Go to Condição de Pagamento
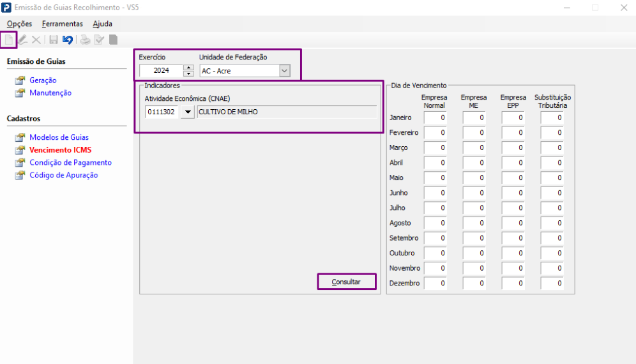Viewport: 636px width, 364px height. 70,163
